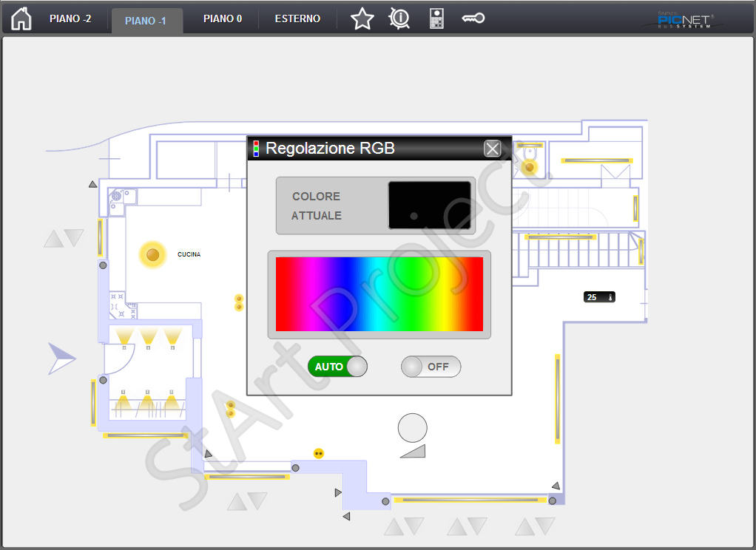The height and width of the screenshot is (550, 756).
Task: Open the info magnifier icon
Action: click(x=399, y=18)
